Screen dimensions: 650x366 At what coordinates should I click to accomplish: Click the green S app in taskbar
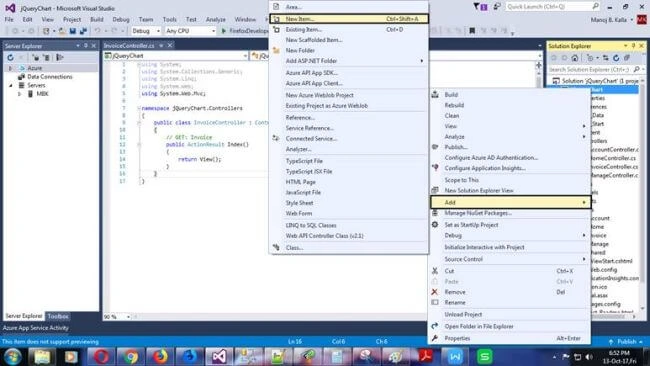tap(484, 356)
